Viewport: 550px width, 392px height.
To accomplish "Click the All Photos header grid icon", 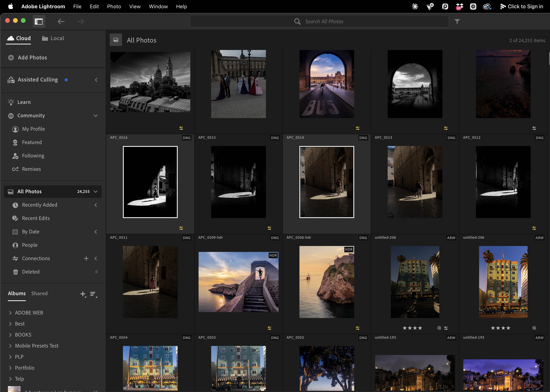I will point(116,40).
